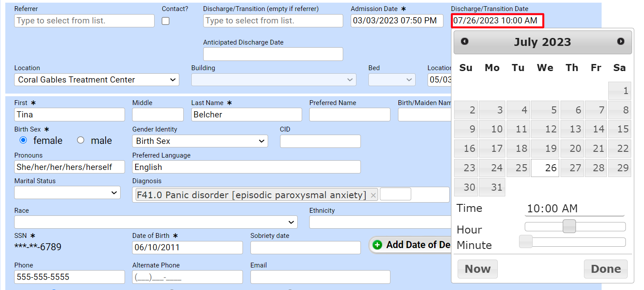Select the female birth sex radio
644x290 pixels.
[23, 140]
